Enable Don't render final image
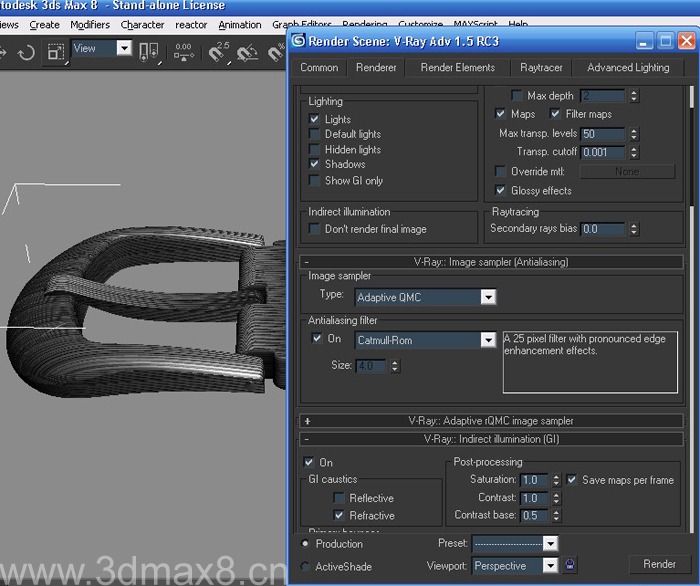 (x=314, y=229)
